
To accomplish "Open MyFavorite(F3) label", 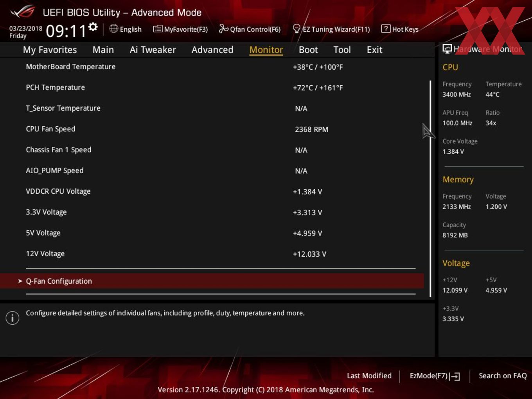I will coord(186,29).
